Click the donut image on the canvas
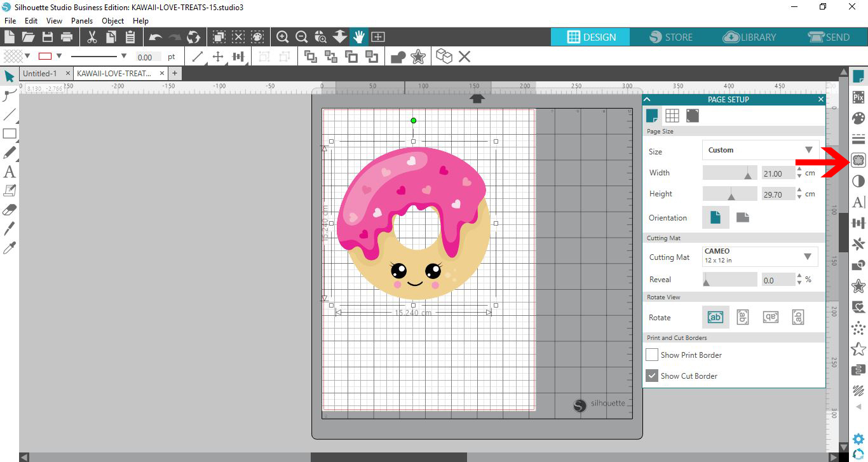 tap(413, 222)
